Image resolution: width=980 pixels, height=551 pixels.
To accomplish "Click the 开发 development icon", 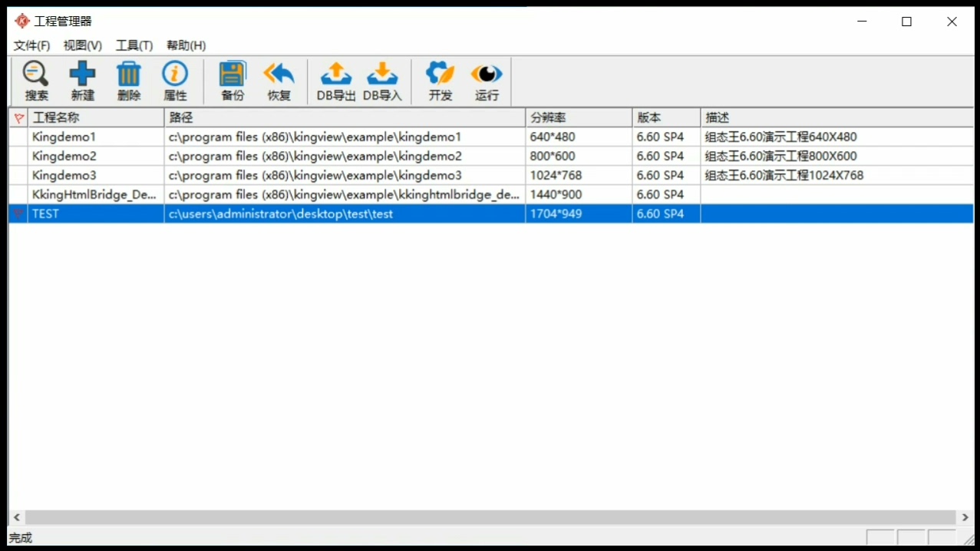I will click(x=441, y=81).
